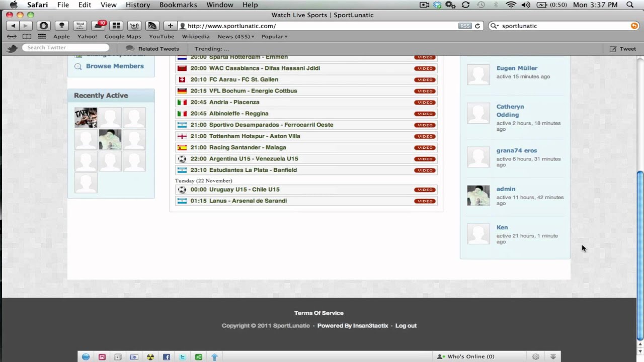The image size is (644, 362).
Task: Click the Log out link in footer
Action: pyautogui.click(x=406, y=325)
